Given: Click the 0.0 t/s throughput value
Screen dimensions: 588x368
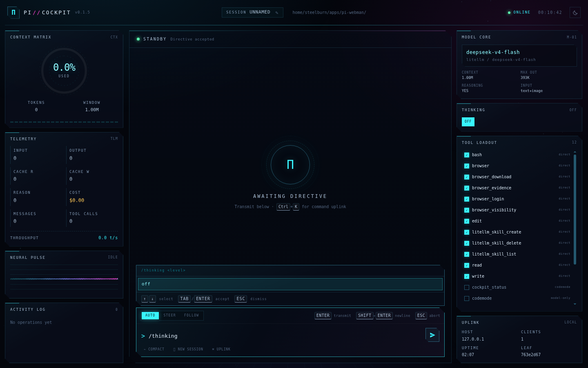Looking at the screenshot, I should [108, 238].
